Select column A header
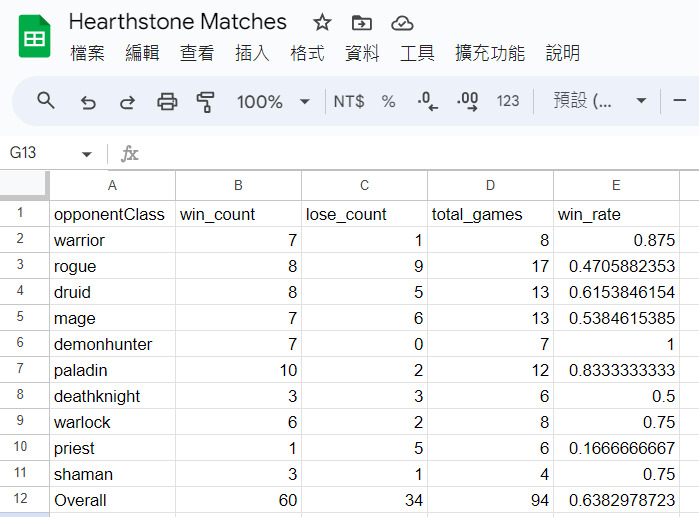 (112, 185)
